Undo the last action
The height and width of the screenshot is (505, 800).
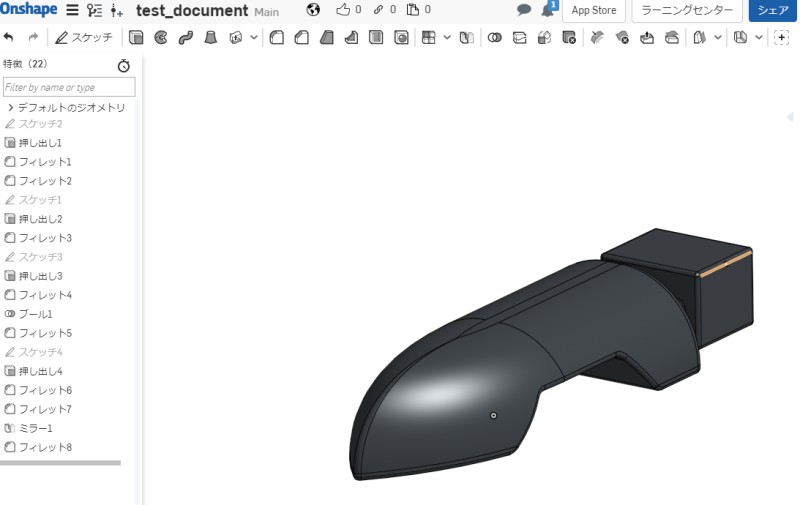(x=8, y=37)
